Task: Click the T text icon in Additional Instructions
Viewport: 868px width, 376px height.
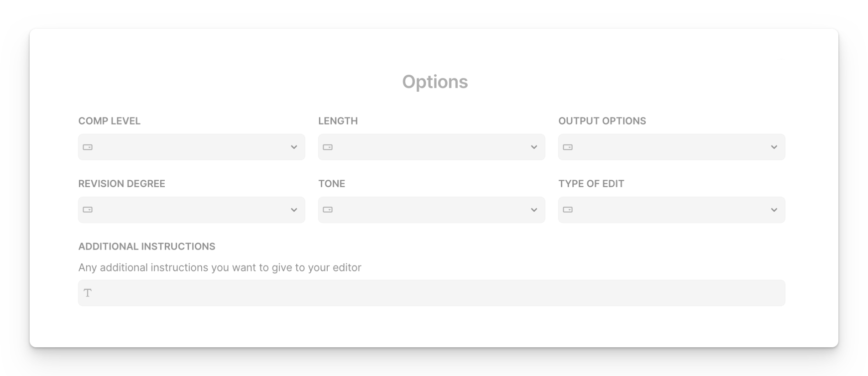Action: click(88, 293)
